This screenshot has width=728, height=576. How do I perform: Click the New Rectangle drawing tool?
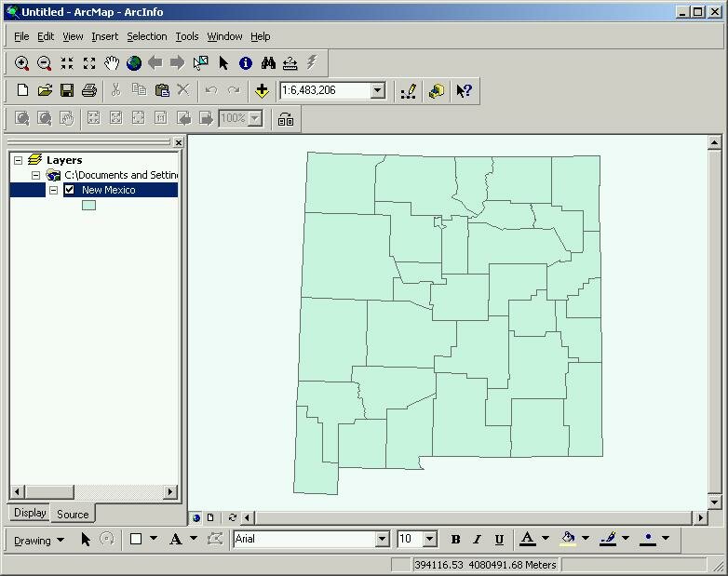click(x=136, y=539)
